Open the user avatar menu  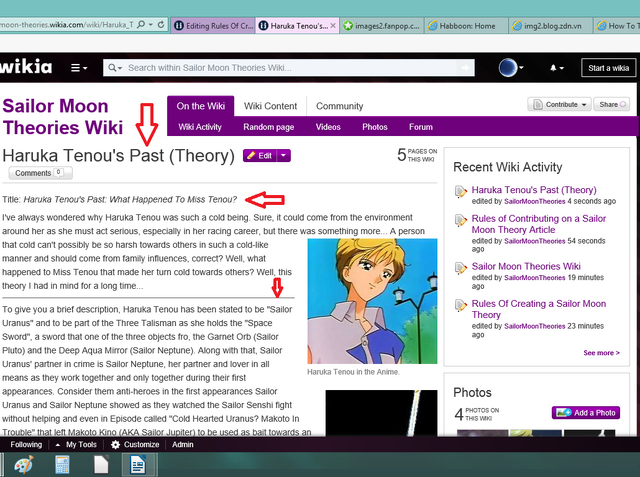(x=511, y=68)
